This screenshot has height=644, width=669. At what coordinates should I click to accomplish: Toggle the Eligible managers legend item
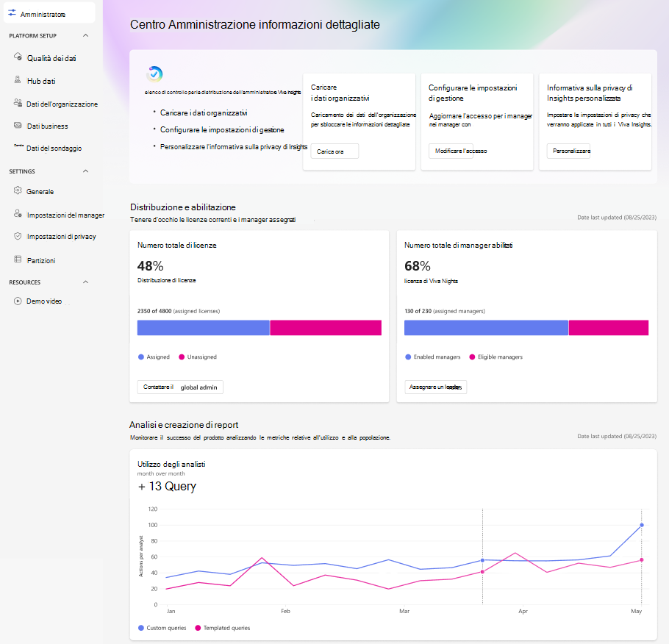click(x=496, y=357)
